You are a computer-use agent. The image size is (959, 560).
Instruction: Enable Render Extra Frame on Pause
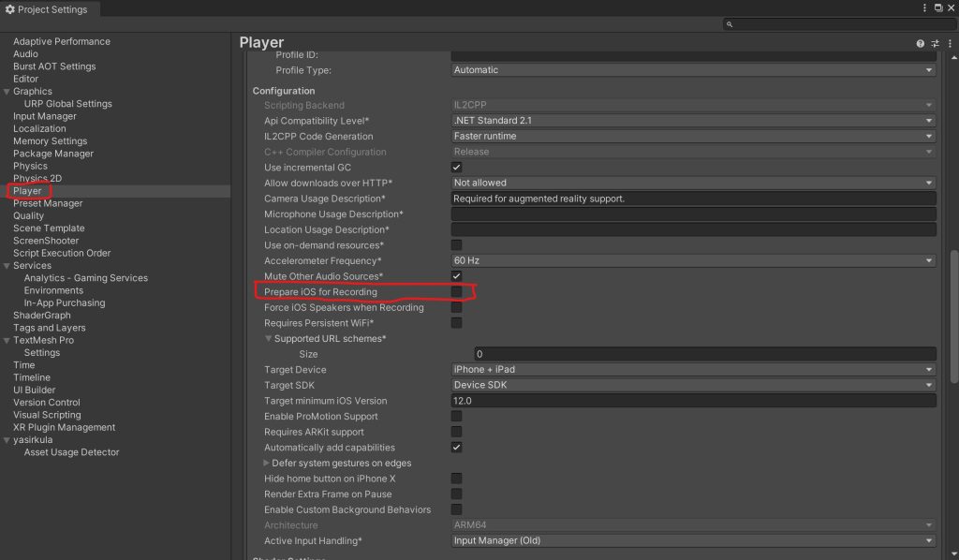pyautogui.click(x=456, y=494)
